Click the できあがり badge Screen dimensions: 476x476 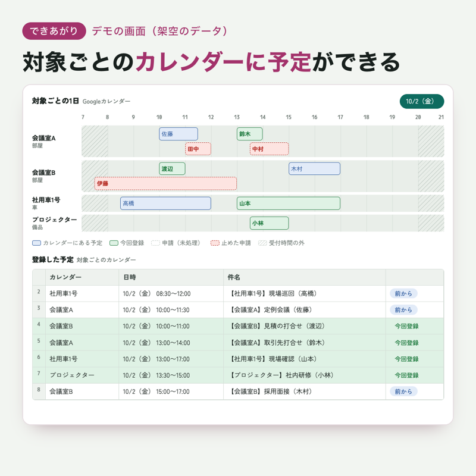tap(54, 31)
